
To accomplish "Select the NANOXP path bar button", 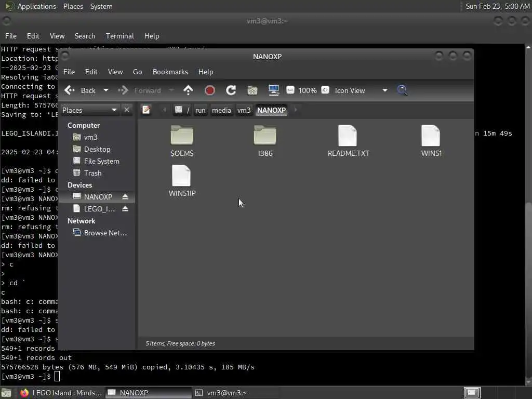I will (x=271, y=110).
